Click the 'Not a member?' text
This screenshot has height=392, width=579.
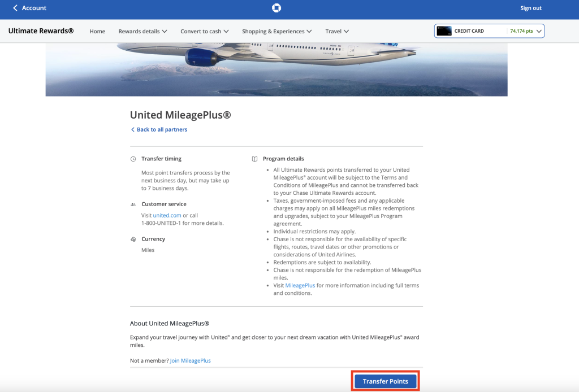coord(149,361)
